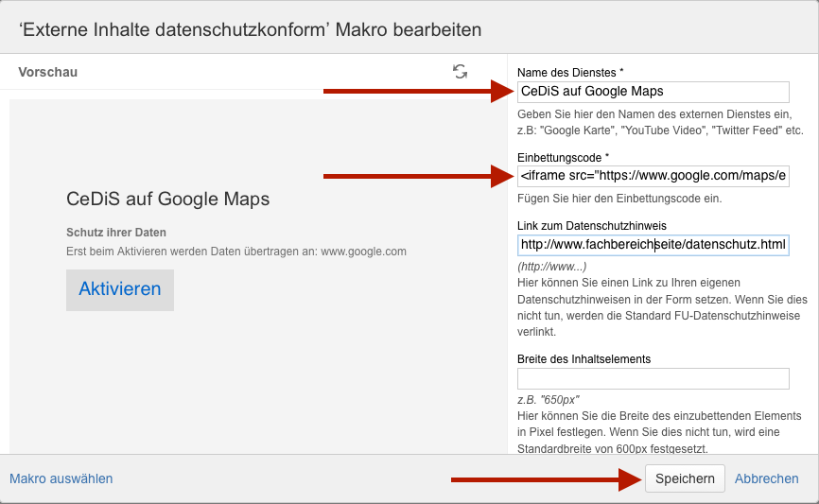Click the 'Schutz ihrer Daten' preview text
The height and width of the screenshot is (504, 819).
point(116,233)
